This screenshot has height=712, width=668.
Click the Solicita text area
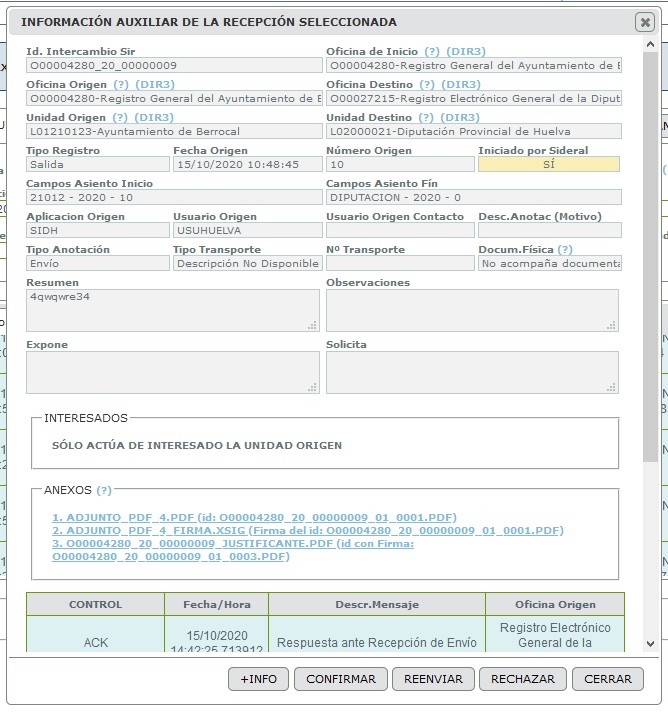point(472,372)
